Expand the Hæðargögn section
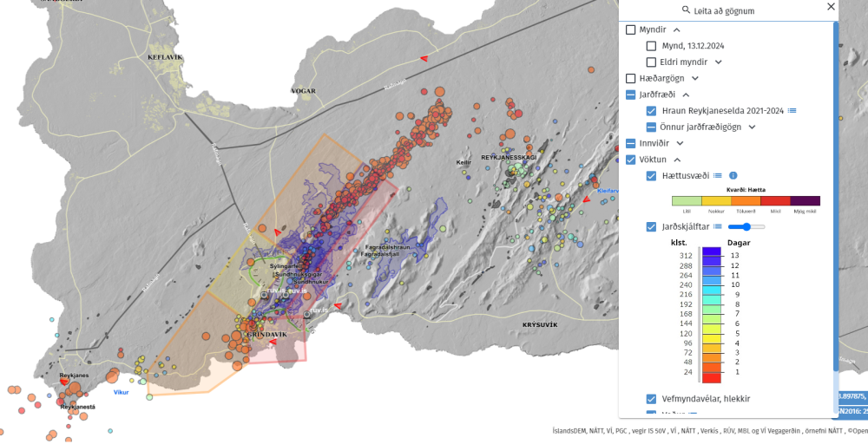Image resolution: width=868 pixels, height=444 pixels. point(695,78)
